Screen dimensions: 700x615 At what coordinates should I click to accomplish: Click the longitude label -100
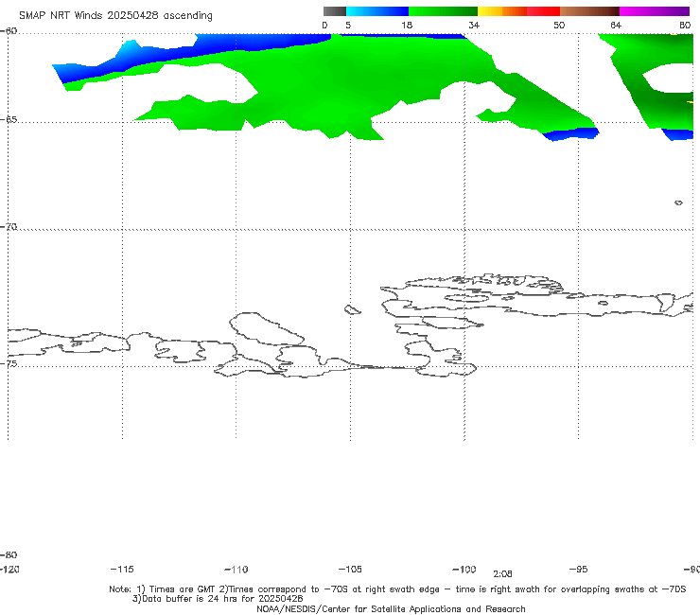[x=464, y=569]
